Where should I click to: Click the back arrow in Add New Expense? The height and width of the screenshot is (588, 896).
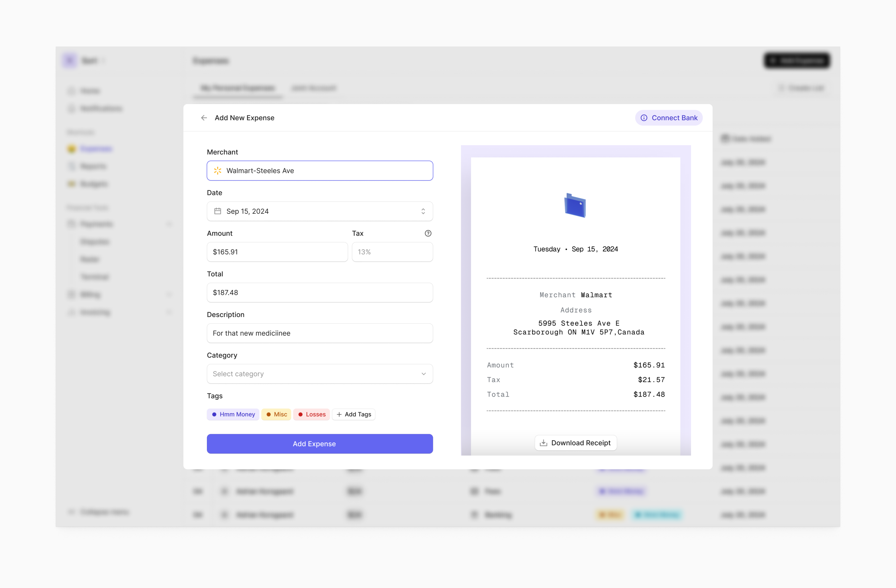[x=204, y=118]
